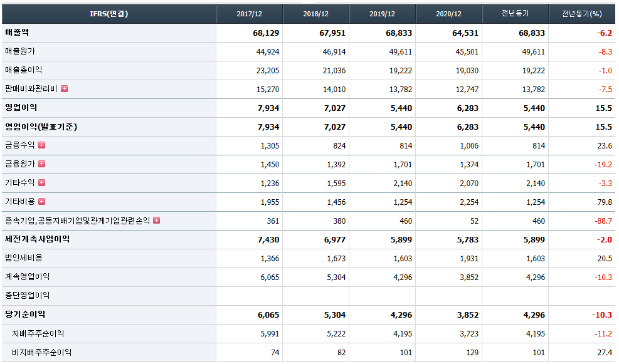Click 지배주주순이익 2020/12 value 3,723
Screen dimensions: 619x364
pos(469,334)
